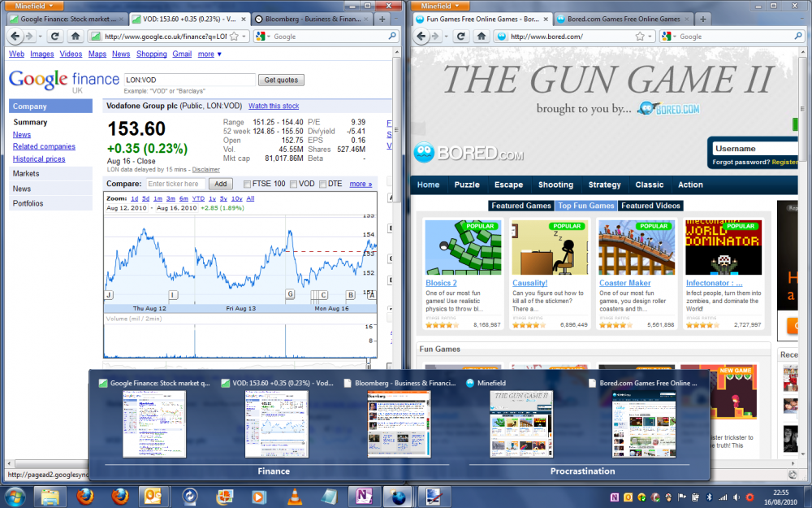Click the Bluetooth icon in the system tray
812x508 pixels.
[710, 497]
